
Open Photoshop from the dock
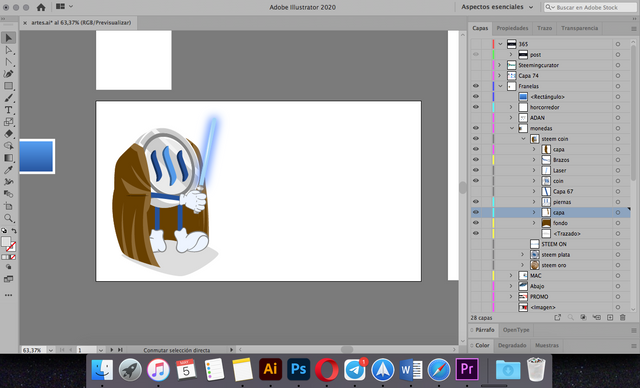point(298,369)
